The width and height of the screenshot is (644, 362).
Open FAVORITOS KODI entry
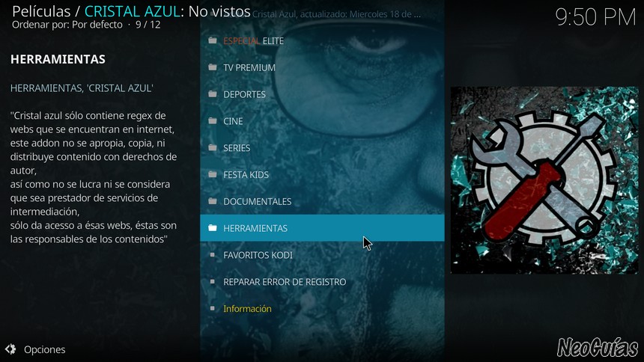pos(322,255)
